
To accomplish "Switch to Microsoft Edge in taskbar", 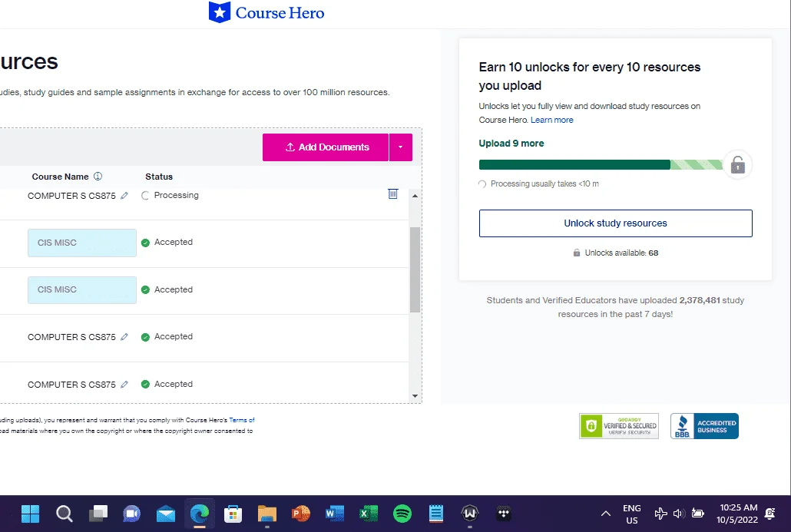I will tap(199, 514).
